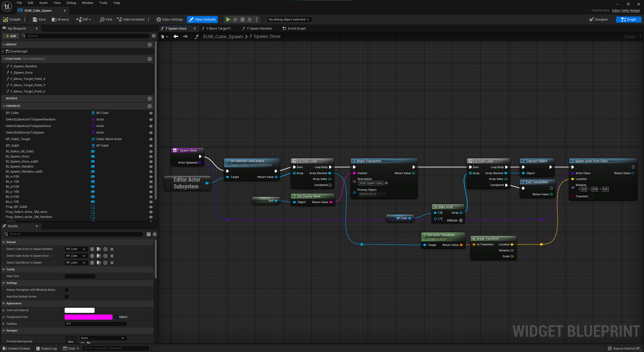
Task: Add new graph with plus icon
Action: tap(150, 45)
